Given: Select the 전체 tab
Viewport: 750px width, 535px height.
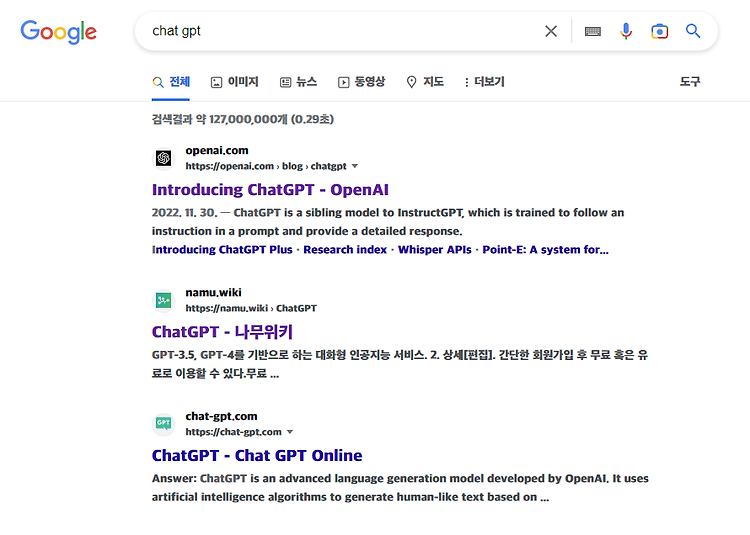Looking at the screenshot, I should [171, 82].
